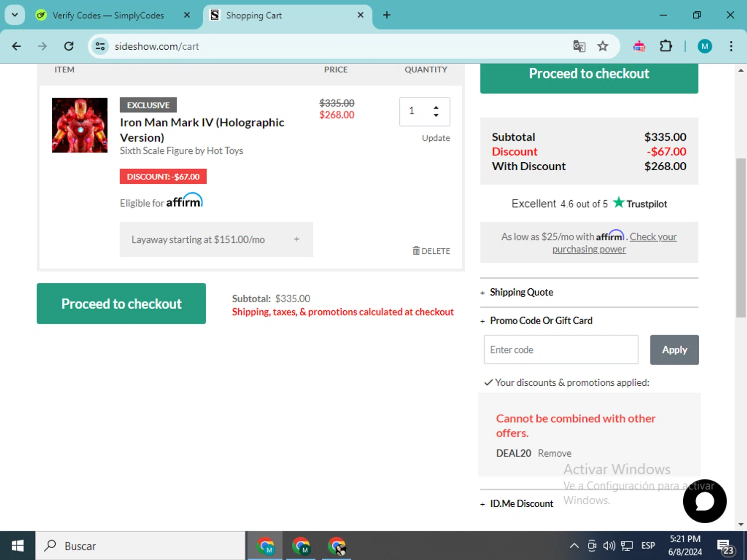Viewport: 747px width, 560px height.
Task: Click left green Proceed to checkout button
Action: [x=122, y=304]
